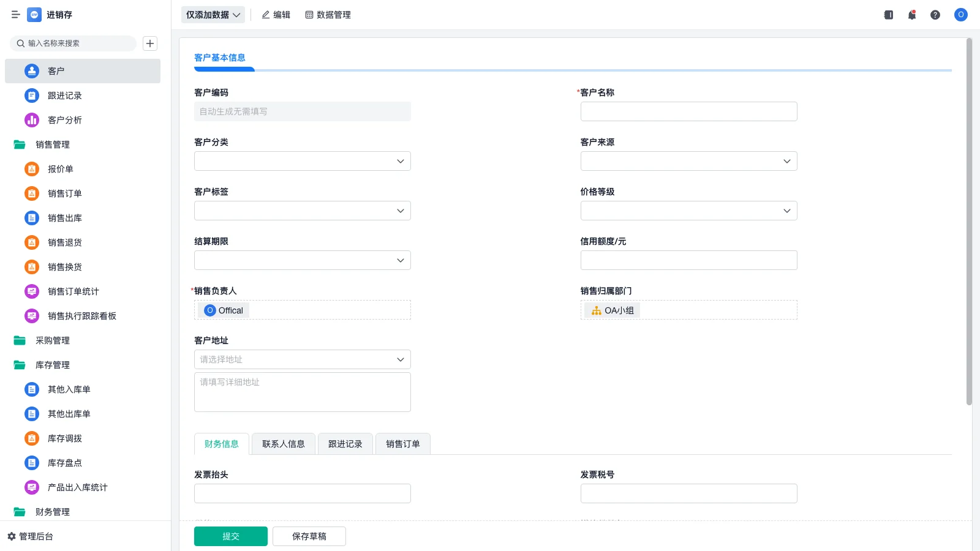Click the 采购管理 folder icon
Viewport: 980px width, 551px height.
click(20, 340)
